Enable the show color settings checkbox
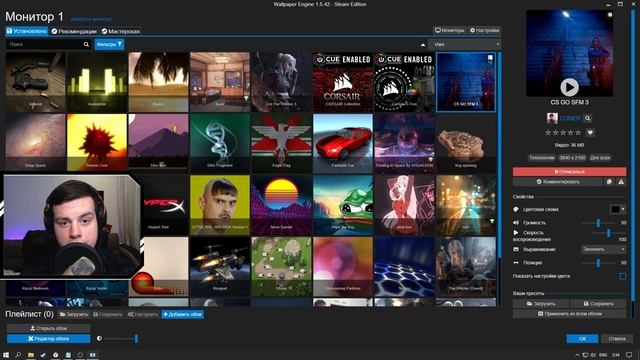This screenshot has width=640, height=360. point(622,276)
